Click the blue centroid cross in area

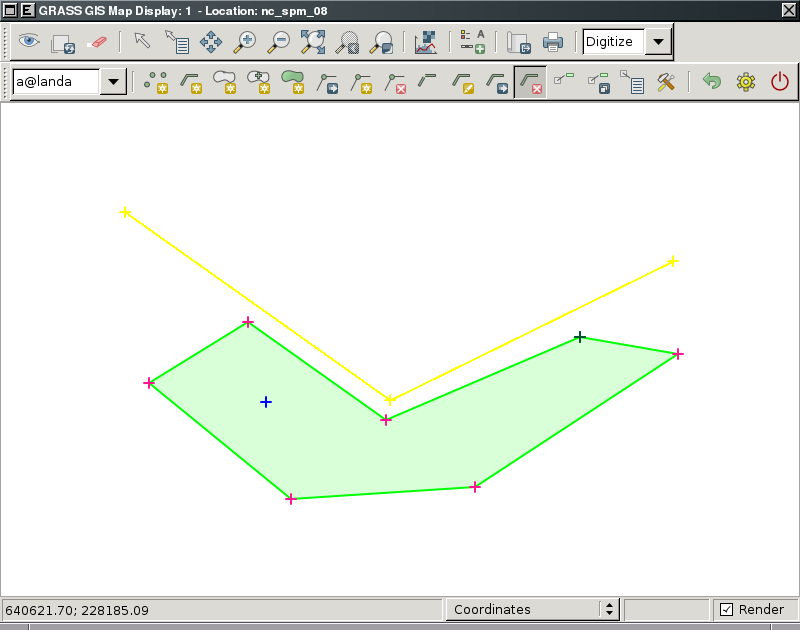click(266, 402)
